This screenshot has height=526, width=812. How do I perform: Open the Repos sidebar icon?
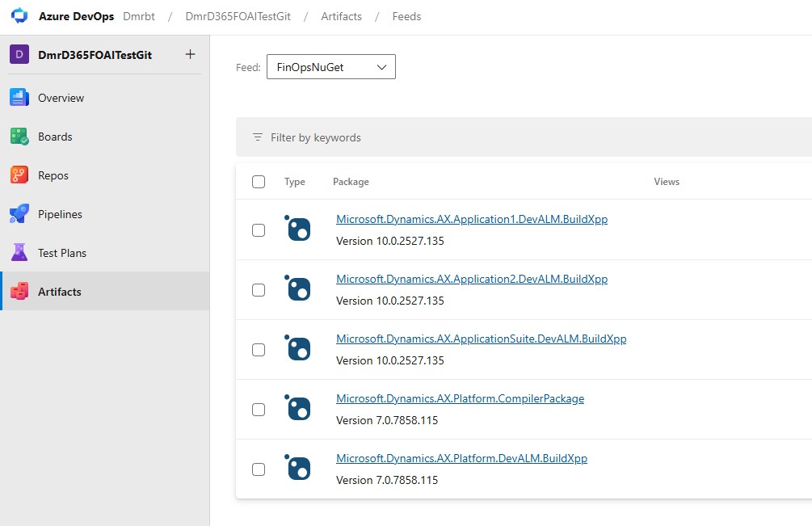(x=19, y=175)
